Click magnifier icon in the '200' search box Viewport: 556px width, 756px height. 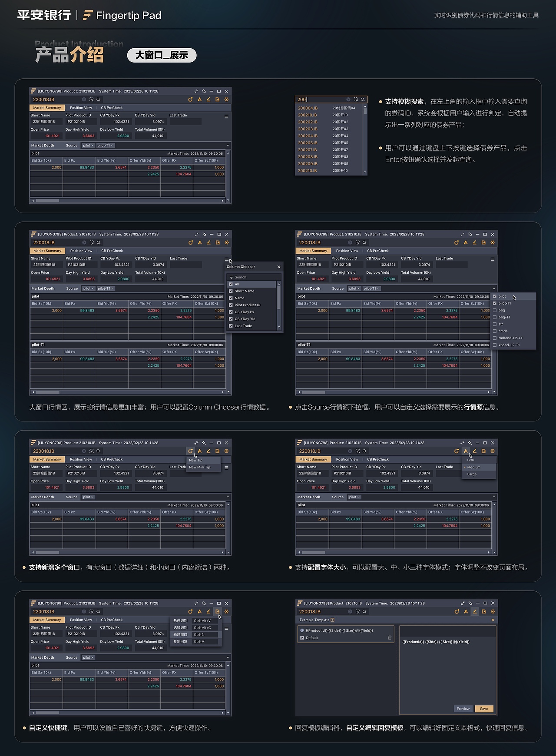coord(363,99)
